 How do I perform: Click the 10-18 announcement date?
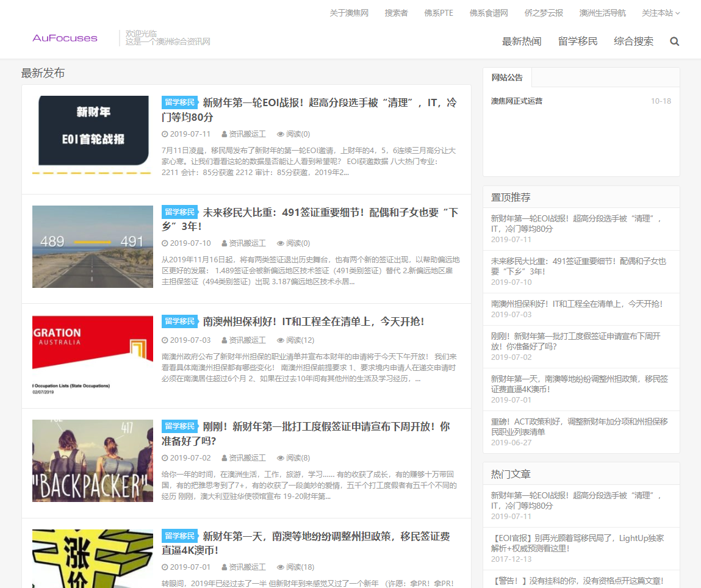coord(661,101)
